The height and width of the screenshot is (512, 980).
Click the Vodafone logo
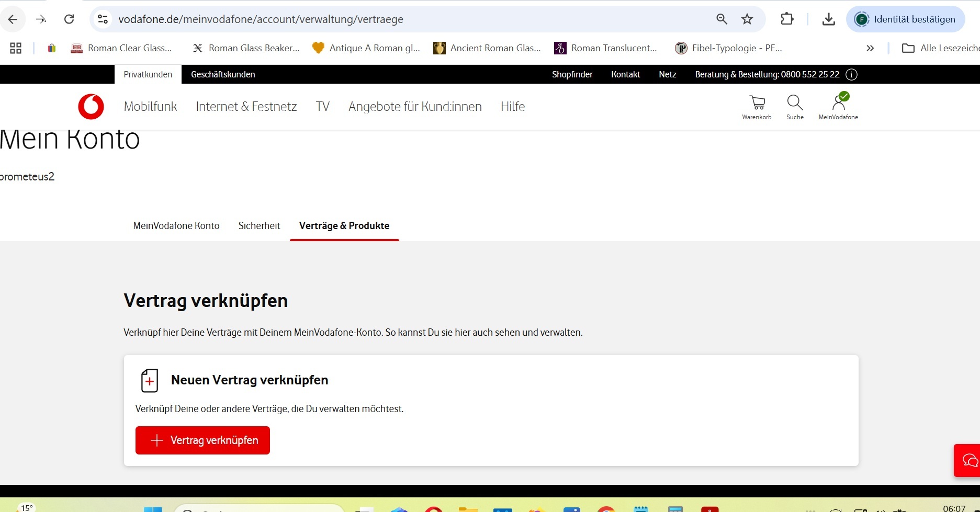pyautogui.click(x=91, y=107)
